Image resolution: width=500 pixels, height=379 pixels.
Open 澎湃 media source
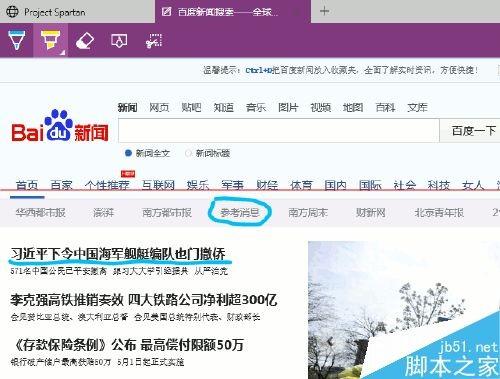click(x=104, y=212)
